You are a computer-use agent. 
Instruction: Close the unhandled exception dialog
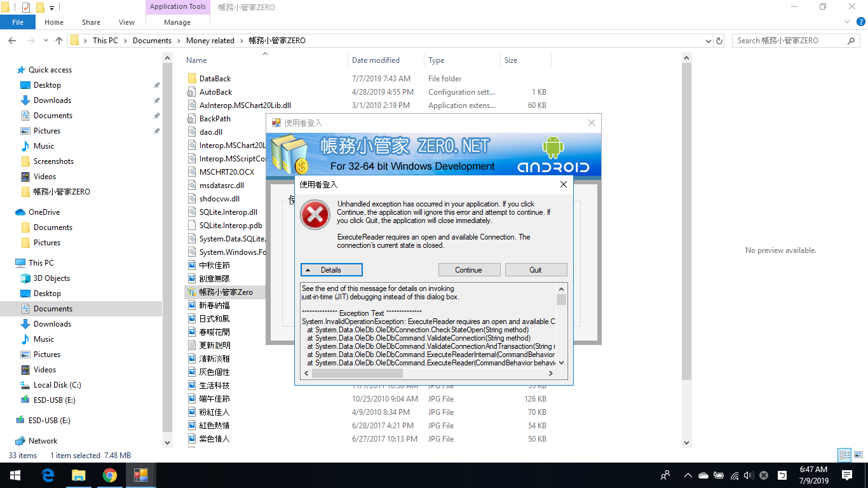point(563,184)
